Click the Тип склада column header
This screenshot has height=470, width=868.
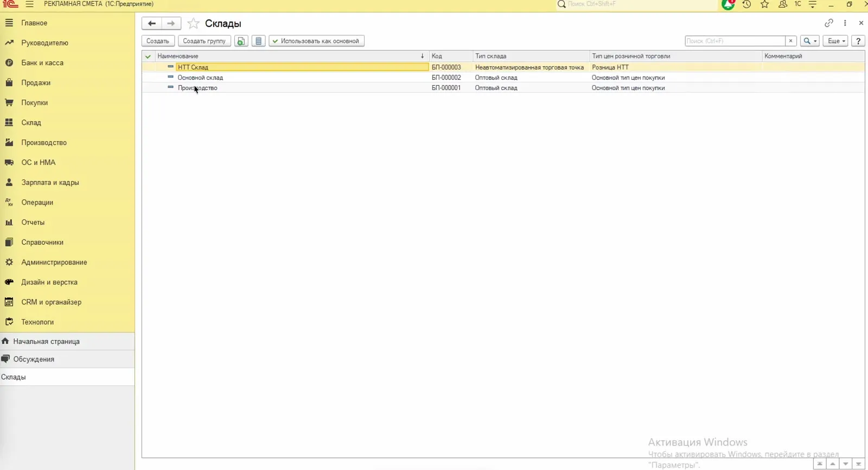coord(531,56)
